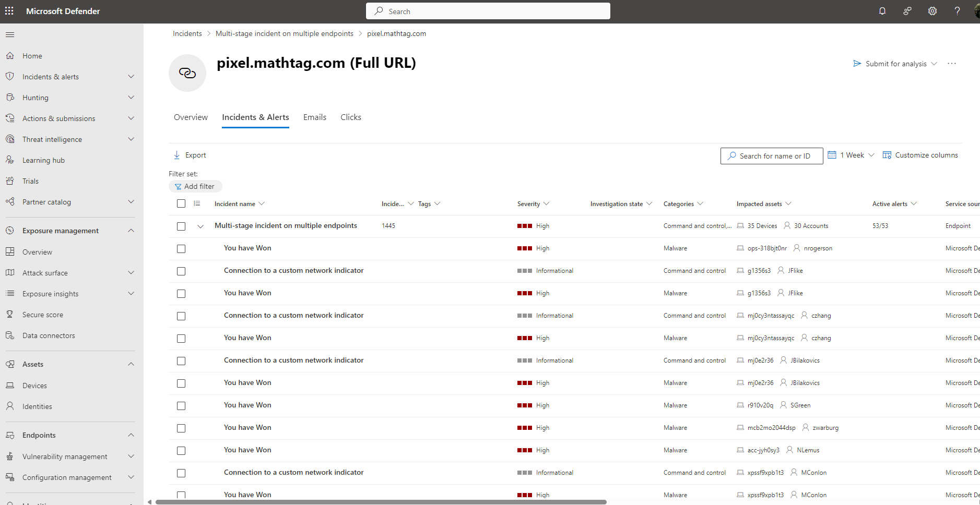Click the Home icon in sidebar

(10, 56)
